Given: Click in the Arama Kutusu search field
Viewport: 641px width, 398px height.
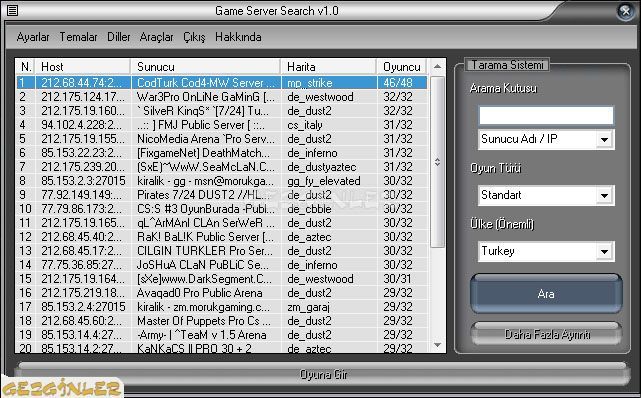Looking at the screenshot, I should pyautogui.click(x=546, y=115).
